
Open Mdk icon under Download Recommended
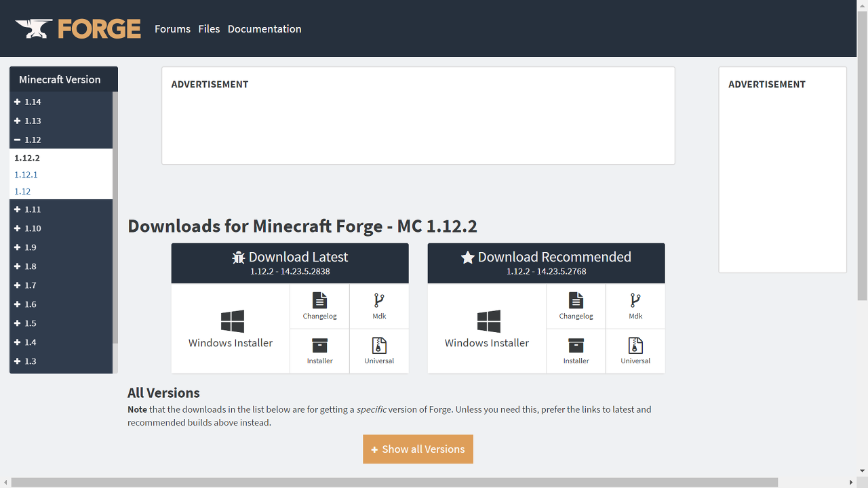[635, 300]
